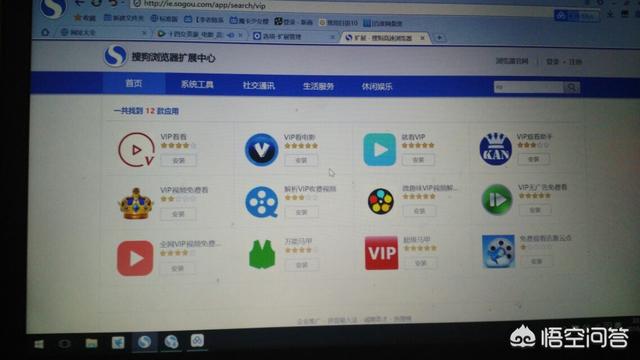
Task: Install the 就看VIP extension
Action: (x=418, y=160)
